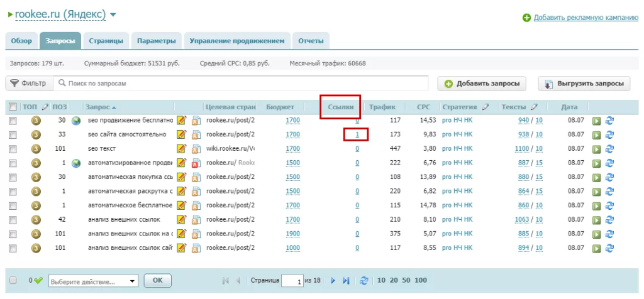
Task: Open the Фильтр filter panel
Action: tap(29, 84)
